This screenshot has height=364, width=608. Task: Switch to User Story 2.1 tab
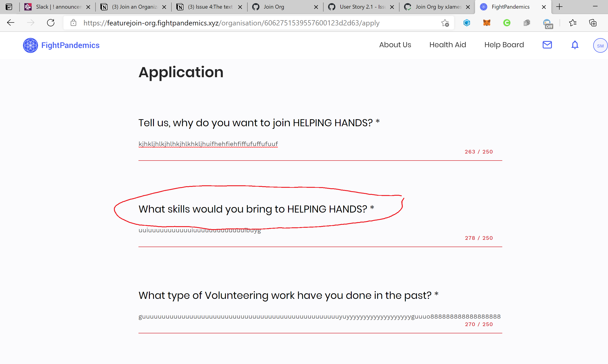click(361, 7)
